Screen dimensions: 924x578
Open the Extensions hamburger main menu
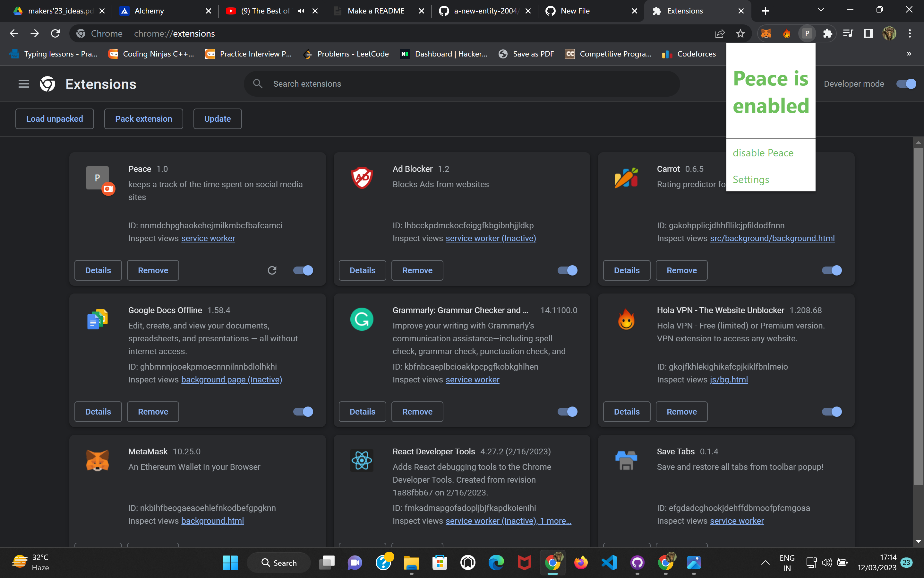point(24,84)
